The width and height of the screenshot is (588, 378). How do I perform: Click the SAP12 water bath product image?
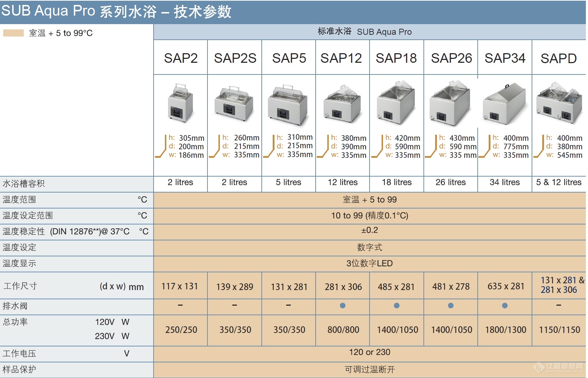343,104
